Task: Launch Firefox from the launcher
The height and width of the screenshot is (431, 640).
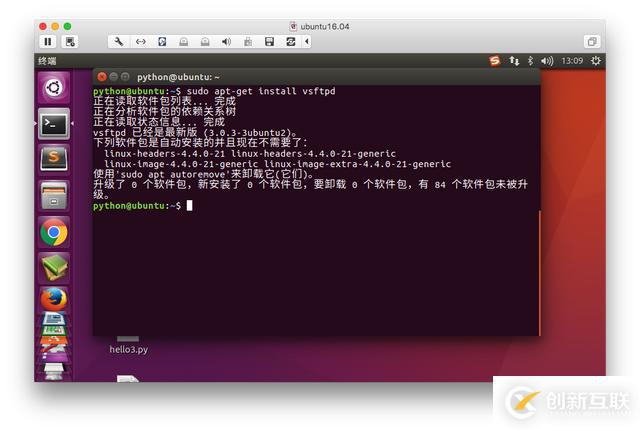Action: (54, 299)
